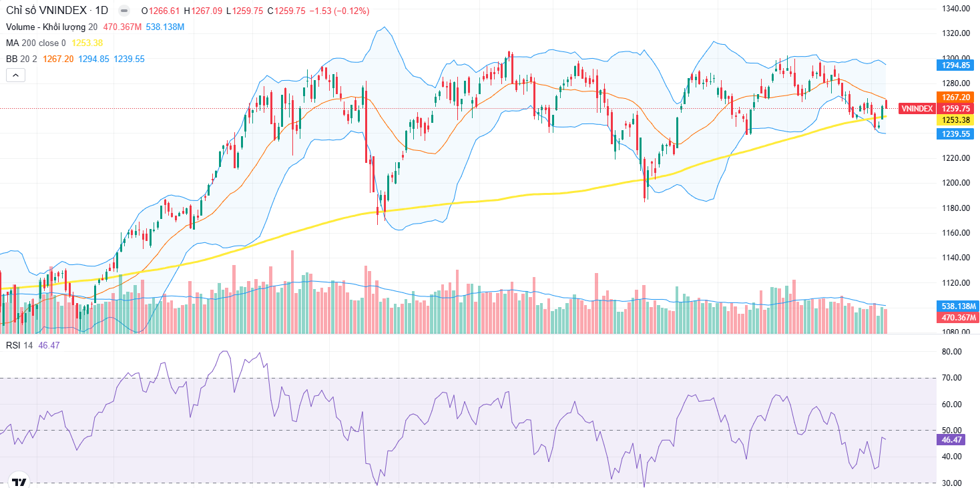Select the Volume - Khối lượng 20 indicator legend
Screen dimensions: 980x488
point(52,27)
